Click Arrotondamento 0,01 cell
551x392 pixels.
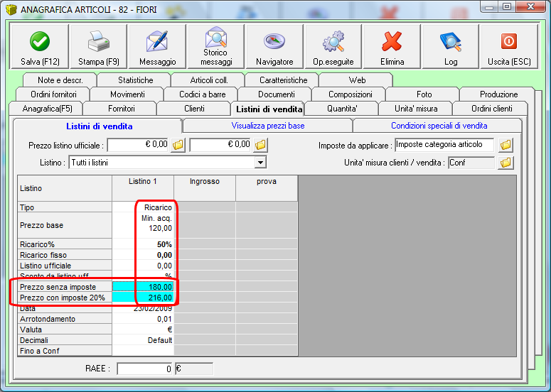(143, 319)
